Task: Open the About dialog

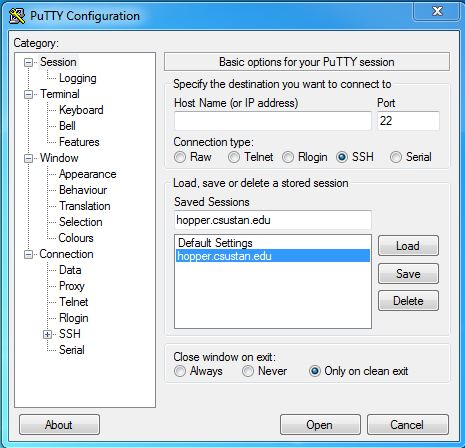Action: [x=59, y=425]
